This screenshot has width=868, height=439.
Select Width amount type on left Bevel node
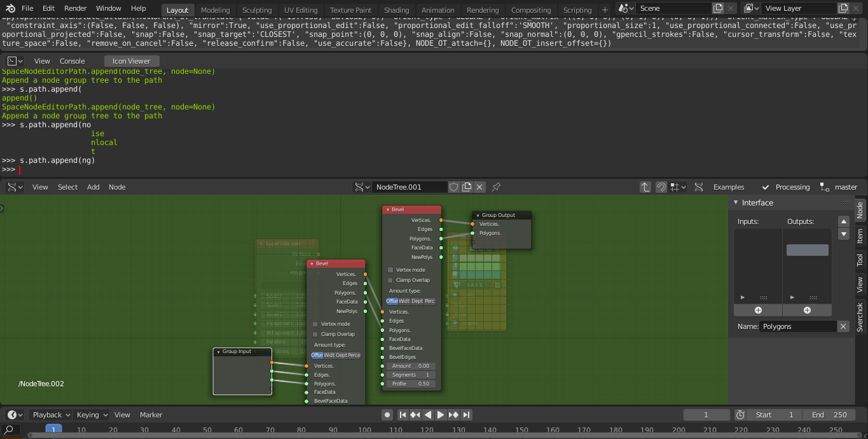(329, 355)
